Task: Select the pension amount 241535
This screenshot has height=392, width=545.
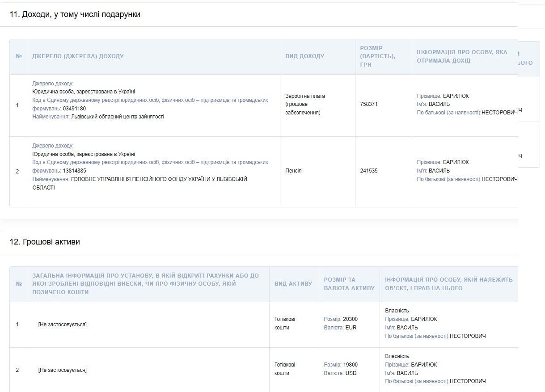Action: click(368, 171)
